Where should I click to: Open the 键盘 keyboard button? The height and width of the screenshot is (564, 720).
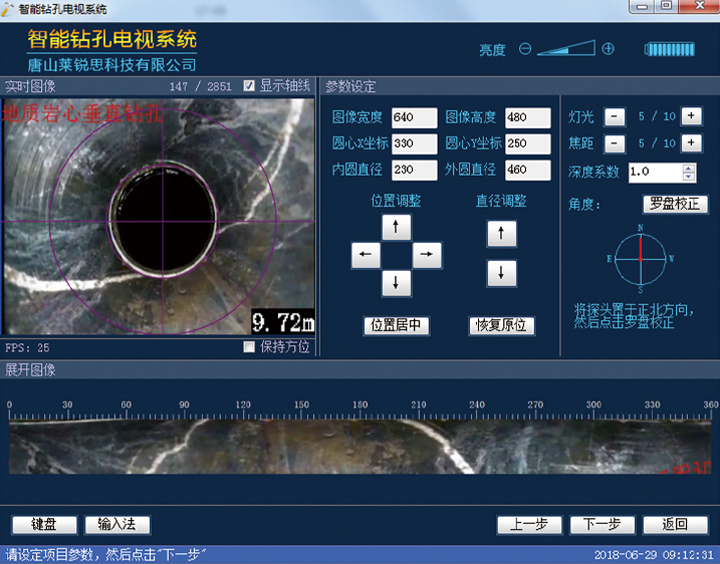coord(44,524)
